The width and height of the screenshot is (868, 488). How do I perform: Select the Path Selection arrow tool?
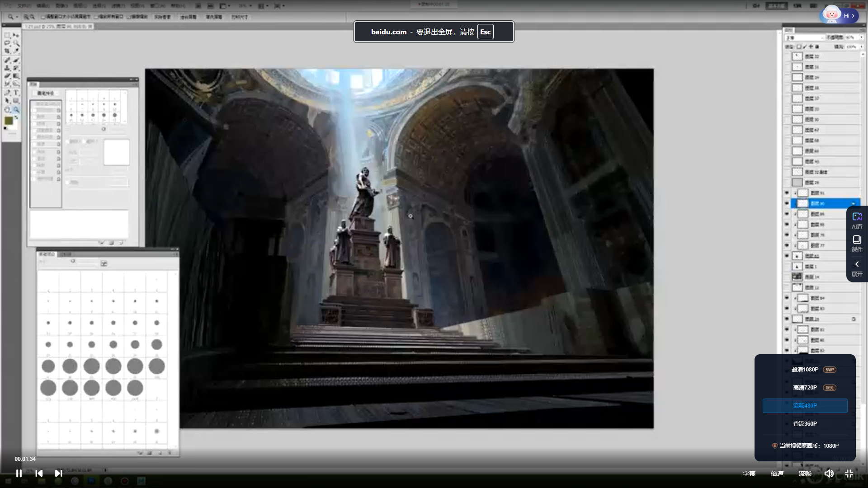[x=7, y=101]
